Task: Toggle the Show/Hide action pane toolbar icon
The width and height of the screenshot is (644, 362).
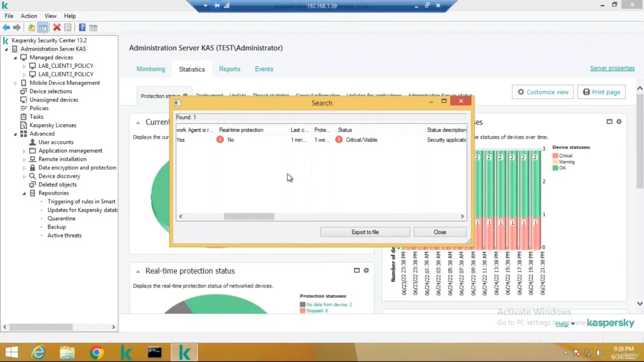Action: (x=93, y=28)
